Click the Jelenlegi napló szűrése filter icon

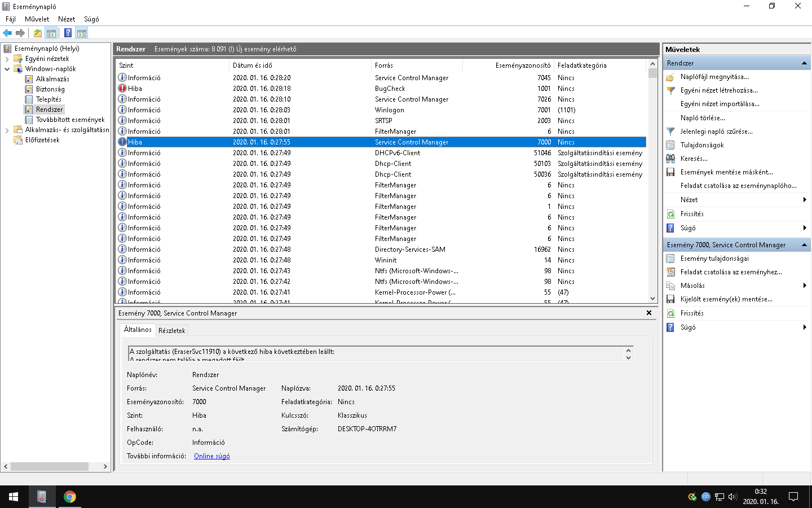click(670, 132)
